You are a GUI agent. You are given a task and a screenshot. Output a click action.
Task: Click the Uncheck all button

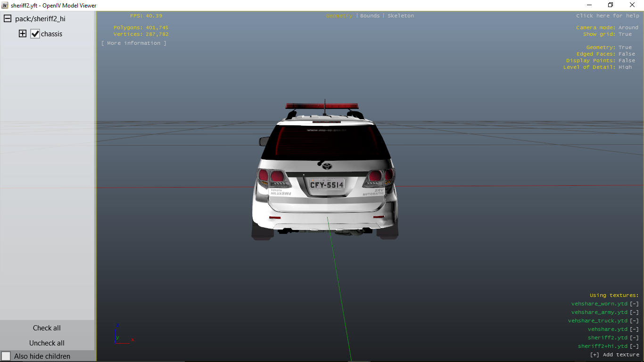point(47,343)
